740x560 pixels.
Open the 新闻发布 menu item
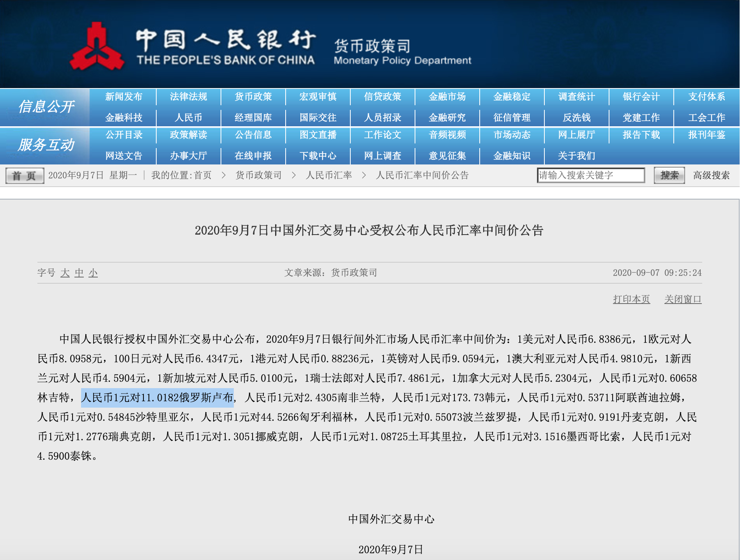124,97
